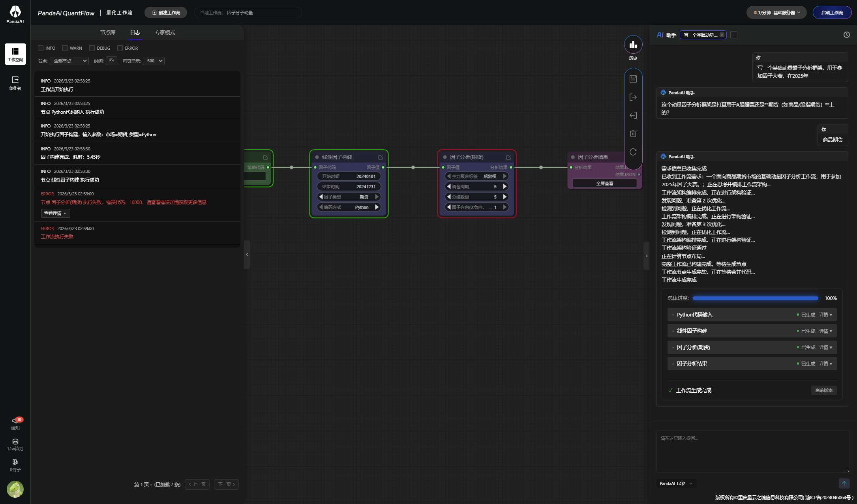Enable the INFO log filter checkbox

[41, 48]
